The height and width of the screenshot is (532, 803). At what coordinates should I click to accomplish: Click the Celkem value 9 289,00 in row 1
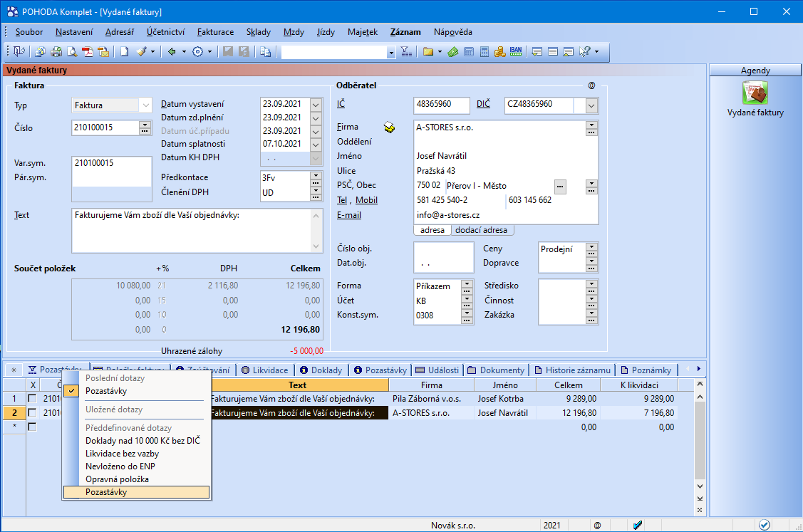tap(581, 398)
